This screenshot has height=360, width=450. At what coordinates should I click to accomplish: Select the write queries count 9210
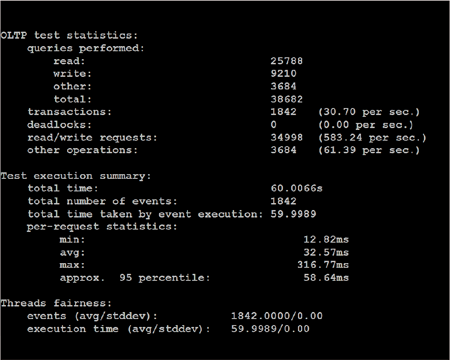pos(283,74)
